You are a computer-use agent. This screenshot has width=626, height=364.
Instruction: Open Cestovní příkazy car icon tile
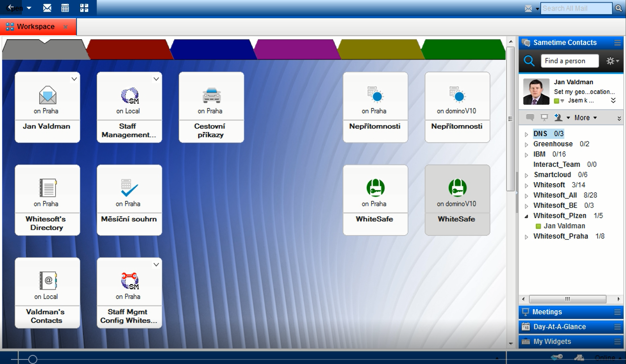211,107
